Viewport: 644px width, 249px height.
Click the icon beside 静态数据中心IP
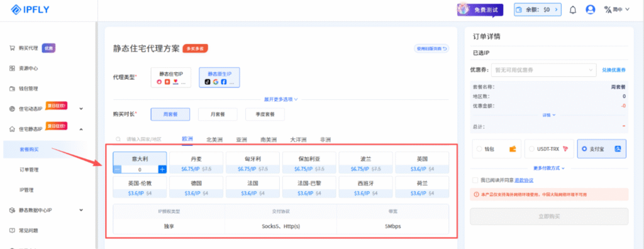(x=12, y=210)
